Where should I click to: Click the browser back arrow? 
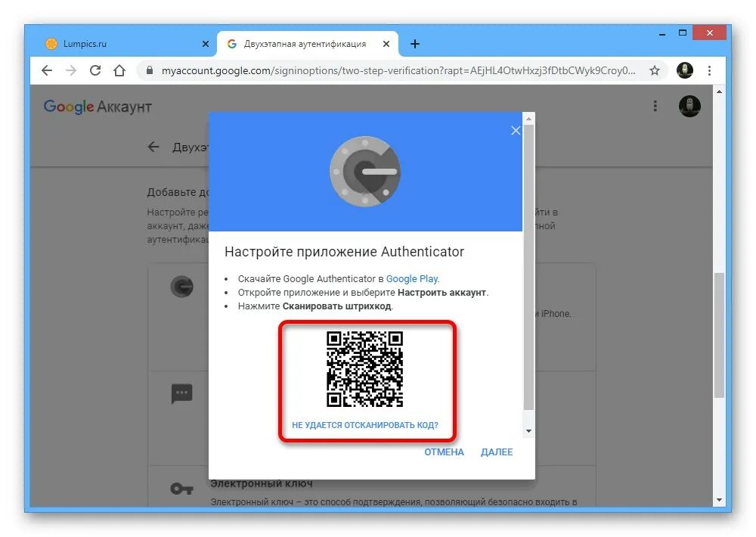47,70
